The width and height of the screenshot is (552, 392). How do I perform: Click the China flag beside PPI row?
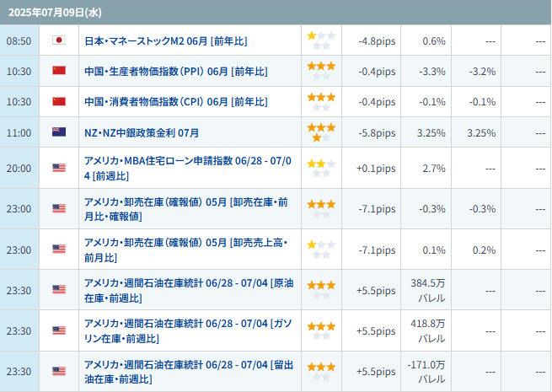click(59, 71)
